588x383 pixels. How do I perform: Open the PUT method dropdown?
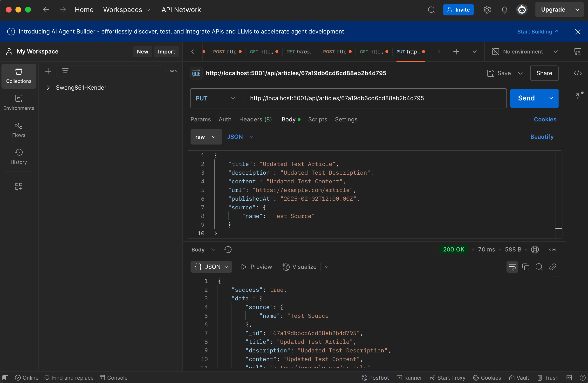215,98
